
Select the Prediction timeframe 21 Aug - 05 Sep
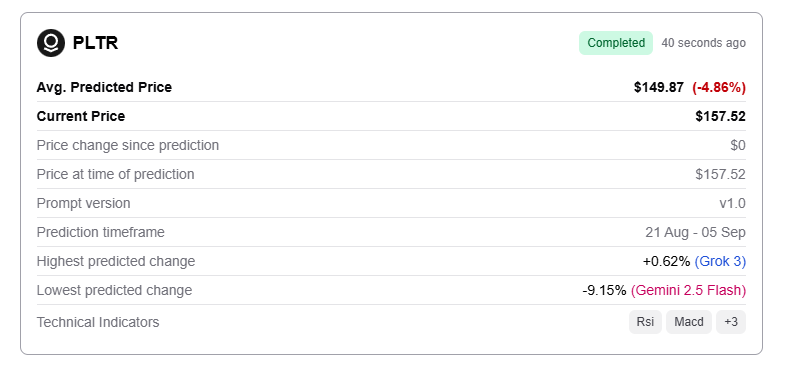(x=695, y=233)
